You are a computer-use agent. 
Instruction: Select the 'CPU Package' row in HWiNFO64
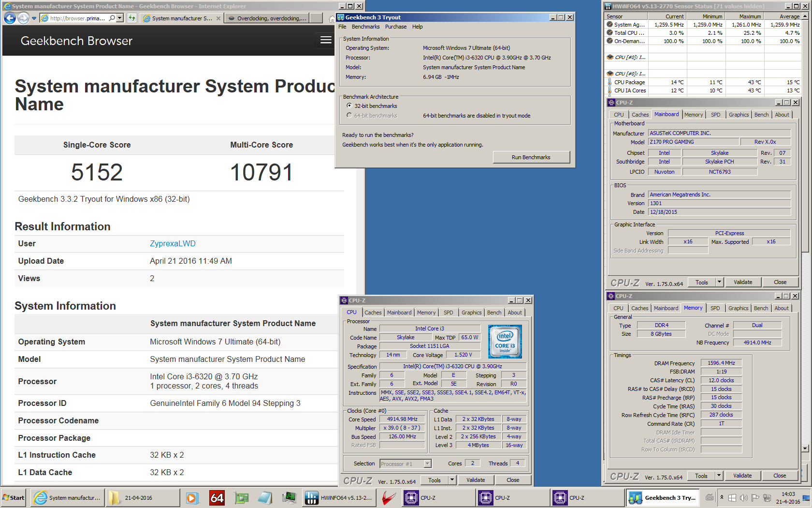click(x=703, y=82)
